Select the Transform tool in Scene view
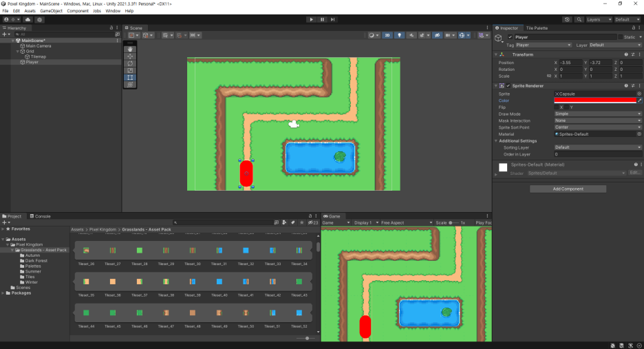Viewport: 644px width, 349px height. (130, 84)
